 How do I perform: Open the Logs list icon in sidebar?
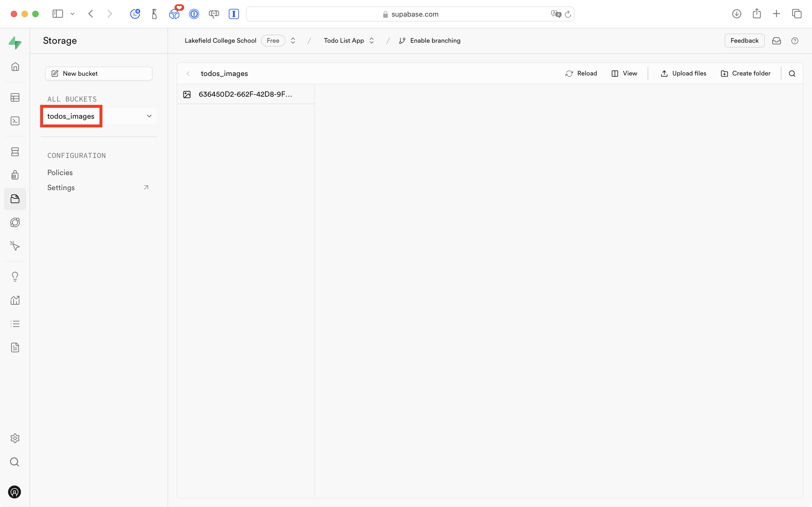point(15,324)
